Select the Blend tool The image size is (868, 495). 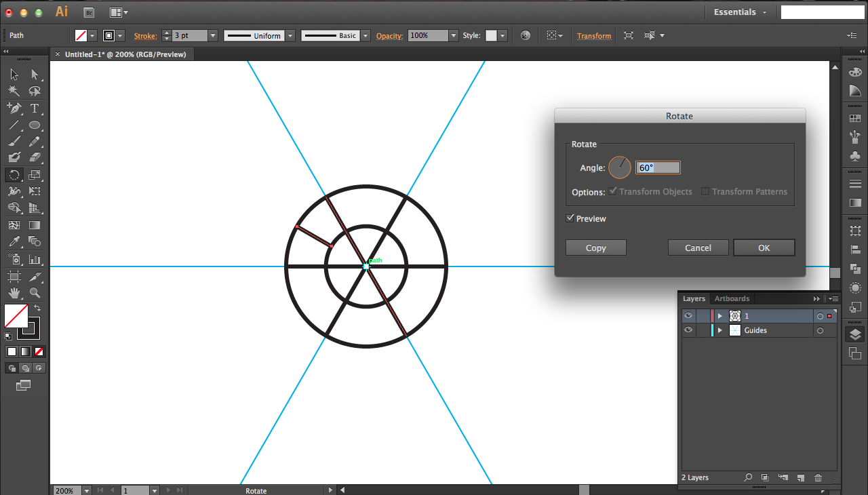pos(35,241)
